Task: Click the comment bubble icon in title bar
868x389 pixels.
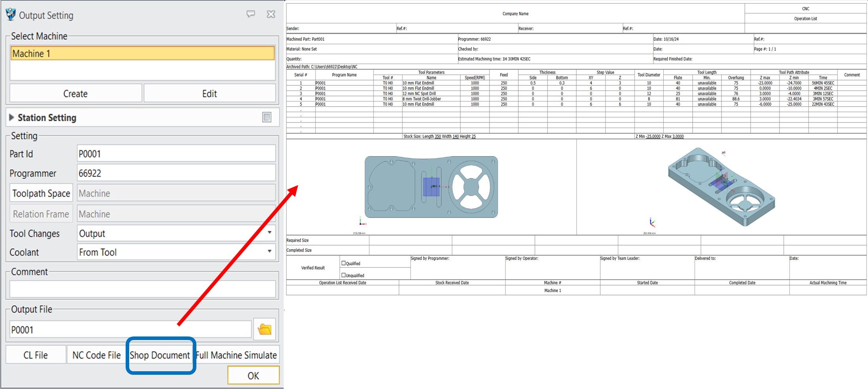Action: tap(250, 14)
